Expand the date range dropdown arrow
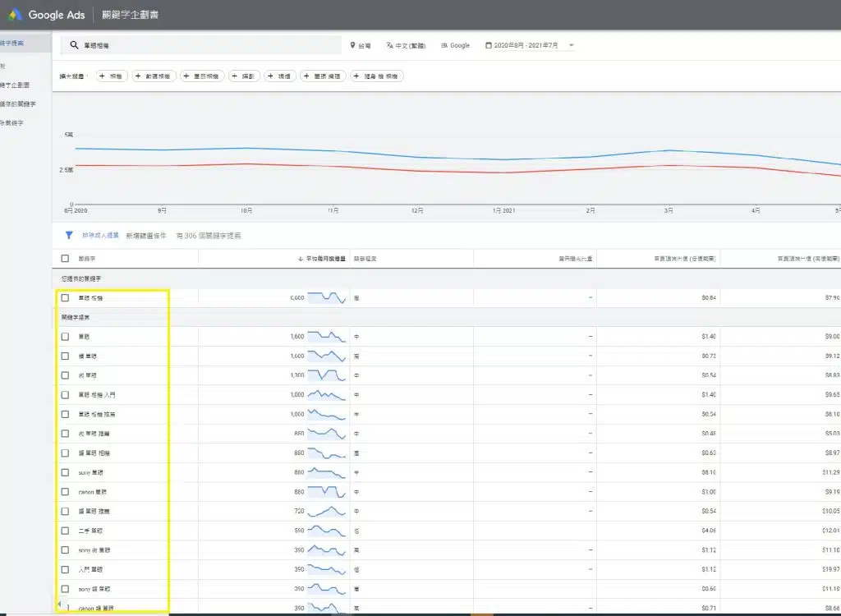Screen dimensions: 841x616 point(570,46)
